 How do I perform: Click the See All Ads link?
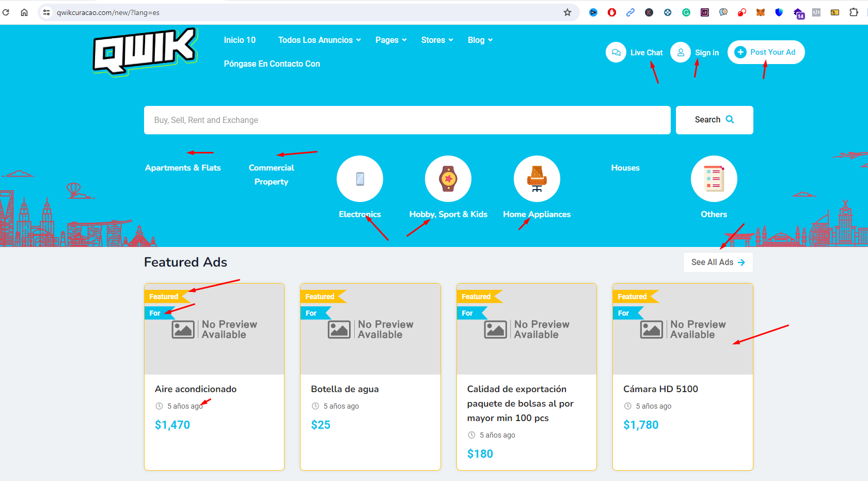click(718, 262)
